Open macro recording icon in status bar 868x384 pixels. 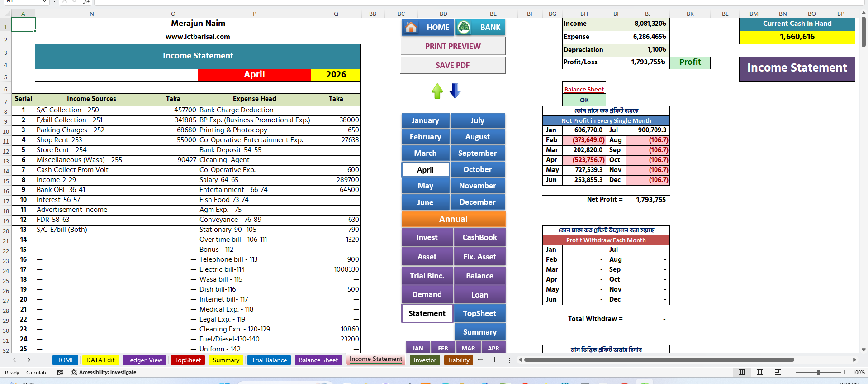(60, 372)
